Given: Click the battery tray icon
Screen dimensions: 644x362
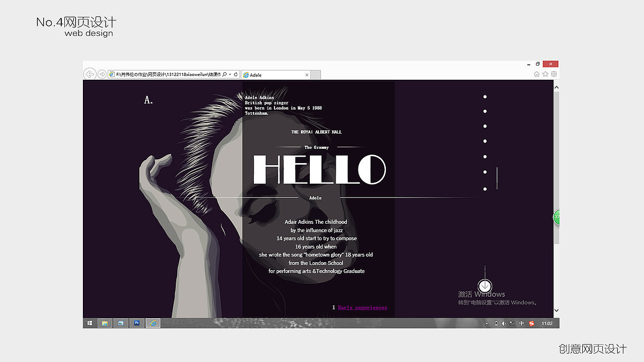Looking at the screenshot, I should [496, 323].
